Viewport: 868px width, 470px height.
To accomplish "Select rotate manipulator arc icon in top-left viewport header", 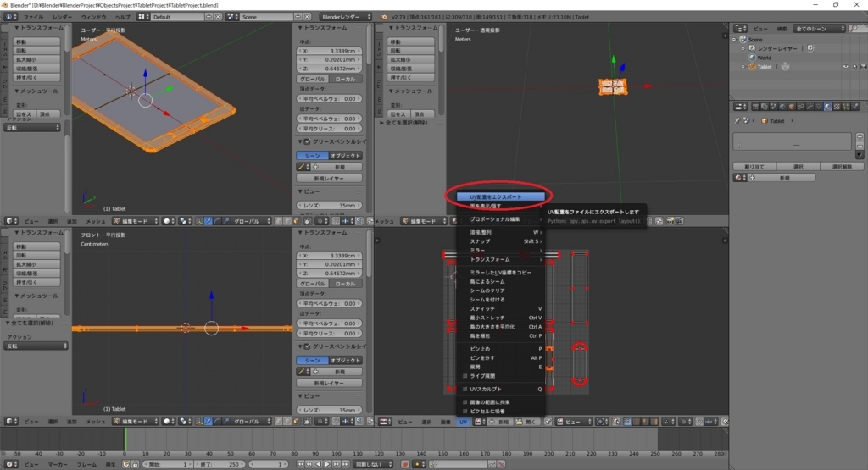I will [217, 221].
